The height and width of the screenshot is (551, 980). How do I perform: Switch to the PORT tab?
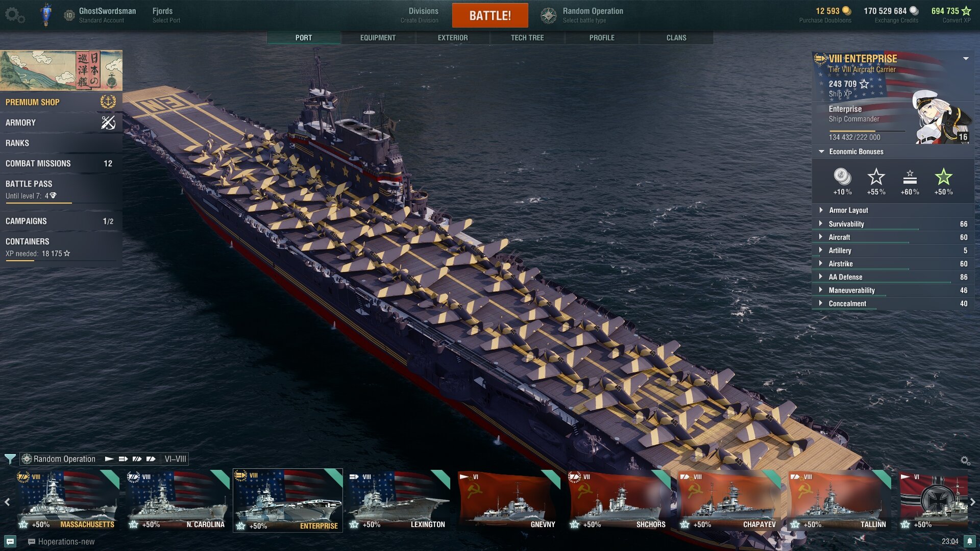click(x=304, y=38)
